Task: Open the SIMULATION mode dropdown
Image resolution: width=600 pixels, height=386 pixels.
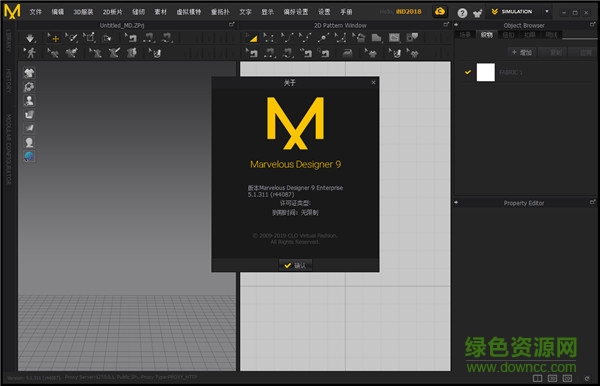Action: click(520, 12)
